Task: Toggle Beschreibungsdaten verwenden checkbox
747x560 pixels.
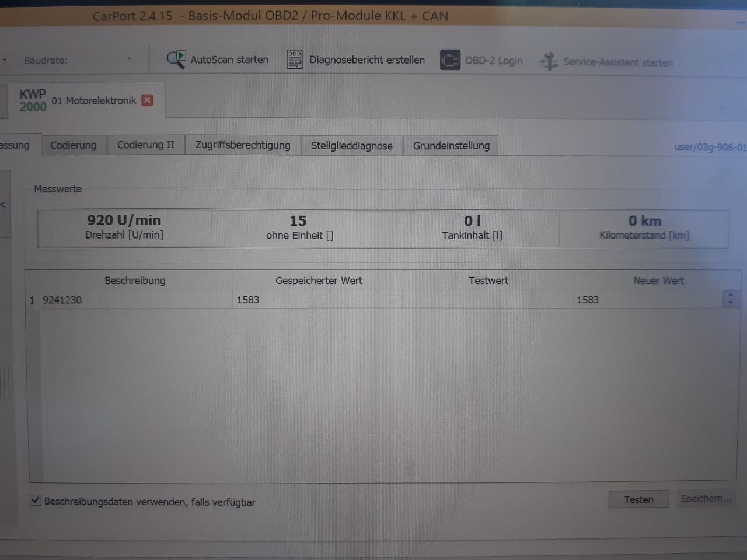Action: [x=36, y=501]
